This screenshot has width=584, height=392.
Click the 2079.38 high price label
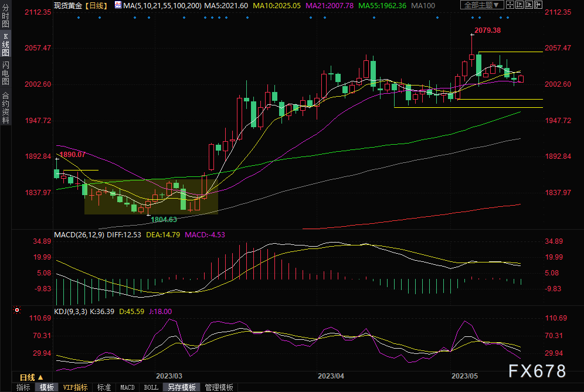[487, 30]
